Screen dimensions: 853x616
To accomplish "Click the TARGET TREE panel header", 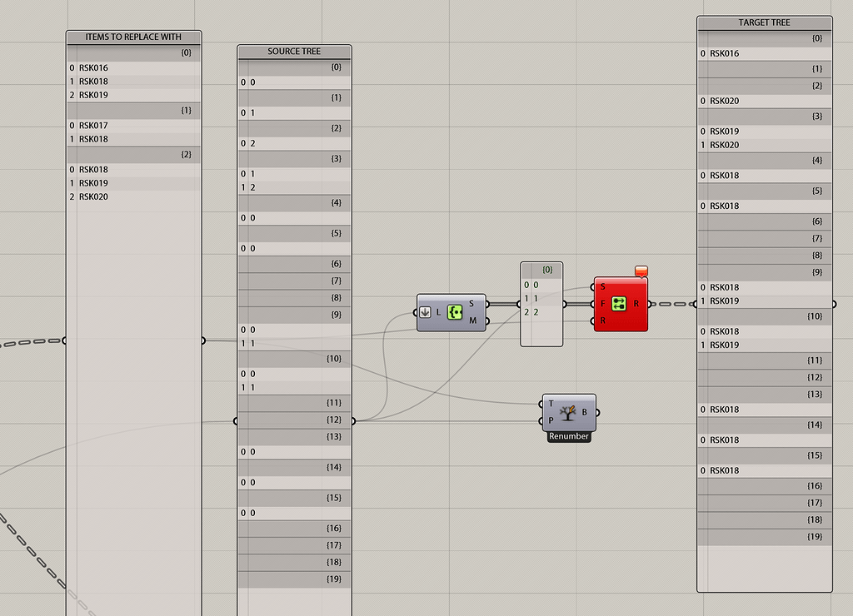I will (x=763, y=22).
